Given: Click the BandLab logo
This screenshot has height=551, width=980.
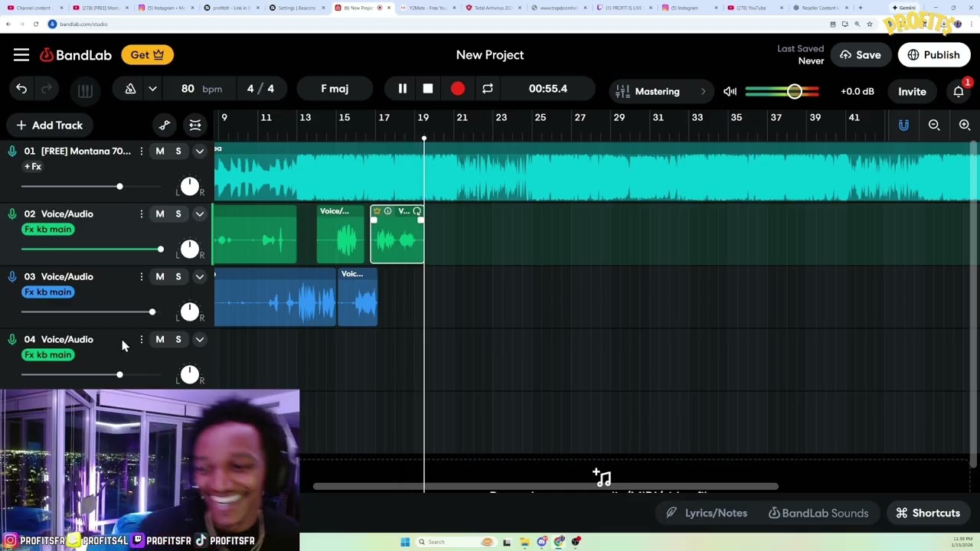Looking at the screenshot, I should tap(76, 55).
